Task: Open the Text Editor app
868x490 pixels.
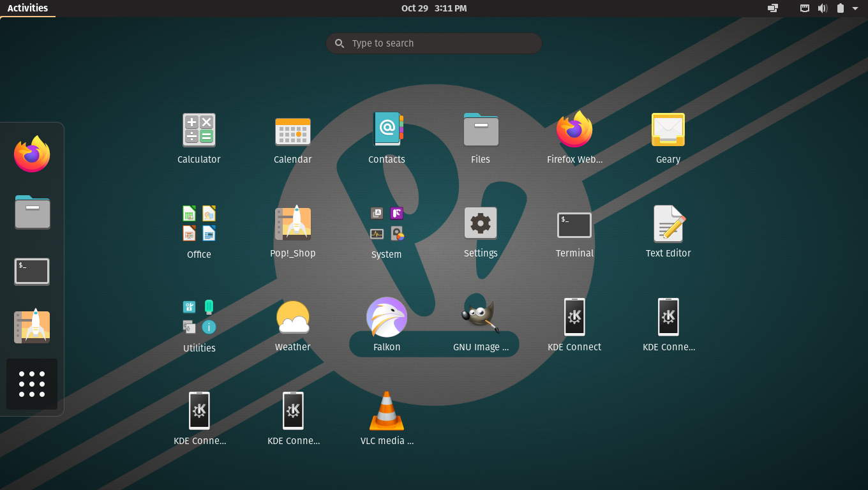Action: [668, 223]
